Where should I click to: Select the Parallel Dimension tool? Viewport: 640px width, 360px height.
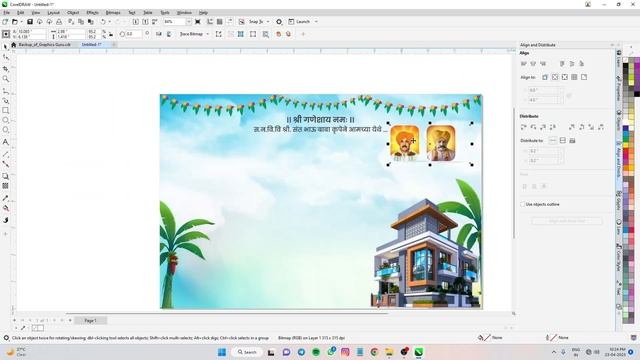click(6, 154)
